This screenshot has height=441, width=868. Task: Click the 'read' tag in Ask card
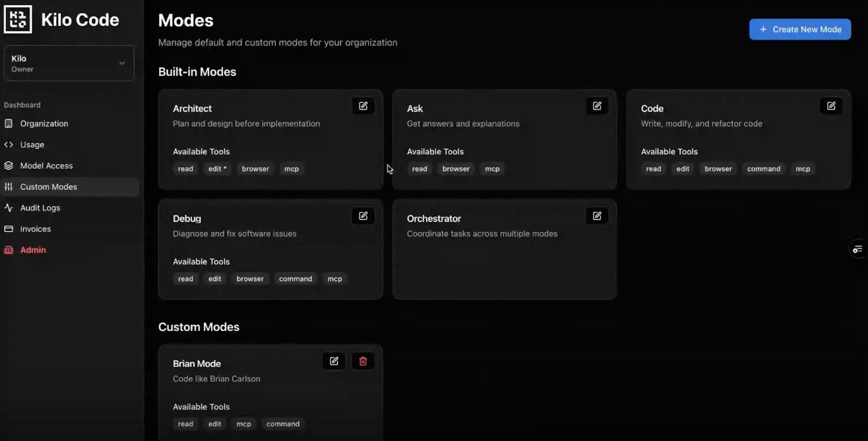click(419, 169)
